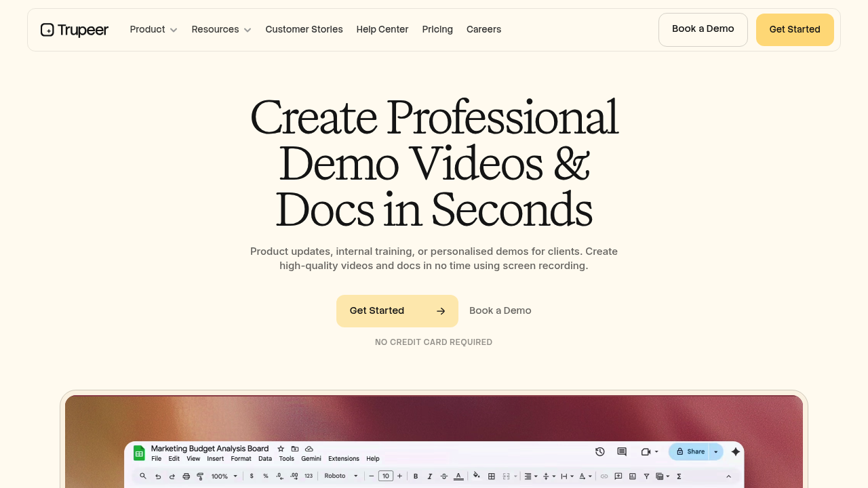The width and height of the screenshot is (868, 488).
Task: Click the Share button in Sheets
Action: [x=690, y=451]
